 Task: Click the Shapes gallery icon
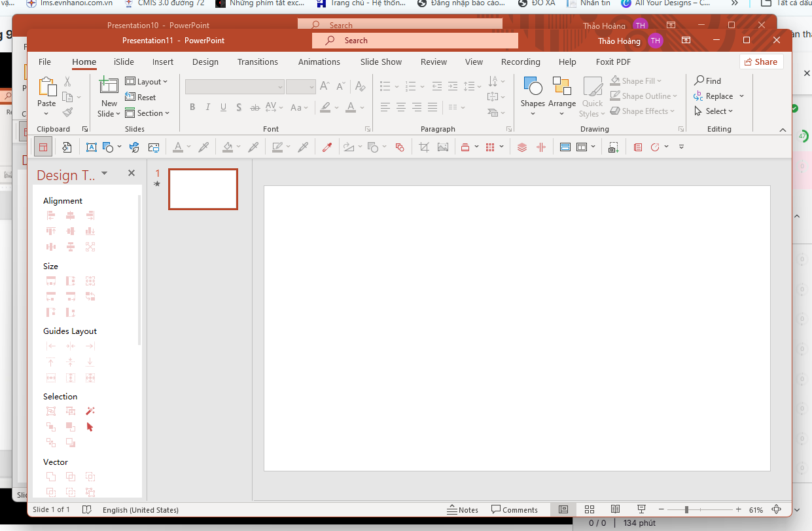click(533, 86)
